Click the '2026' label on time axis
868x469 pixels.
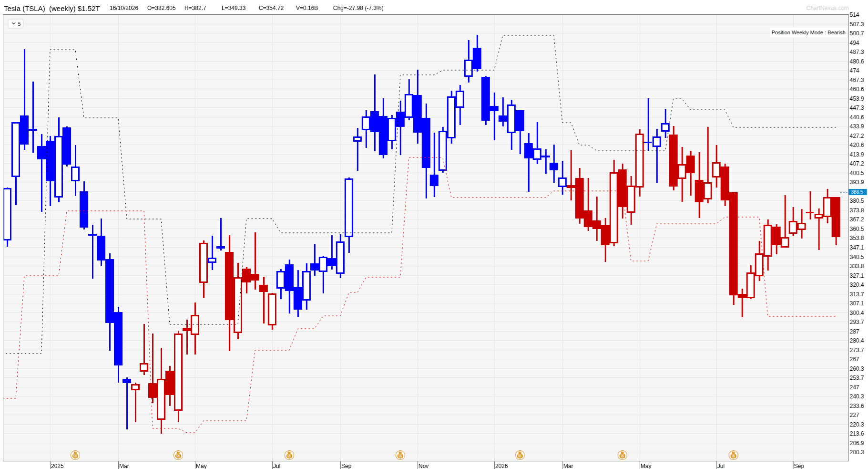(501, 466)
